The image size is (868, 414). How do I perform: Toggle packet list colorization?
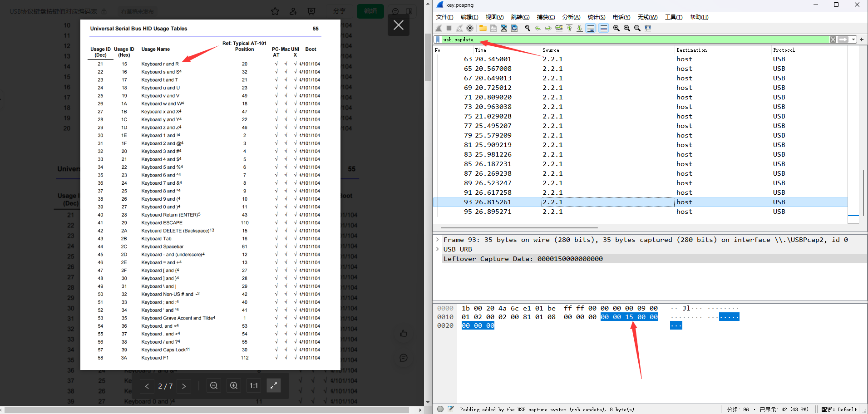(x=603, y=28)
